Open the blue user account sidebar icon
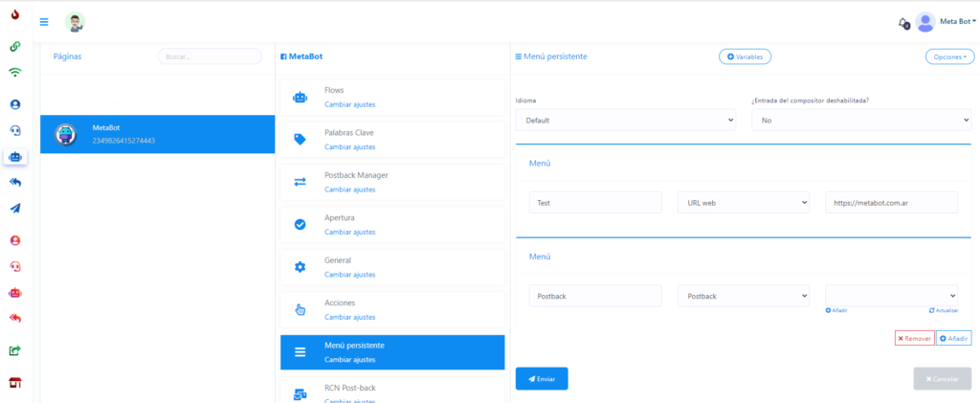The width and height of the screenshot is (980, 403). (15, 104)
